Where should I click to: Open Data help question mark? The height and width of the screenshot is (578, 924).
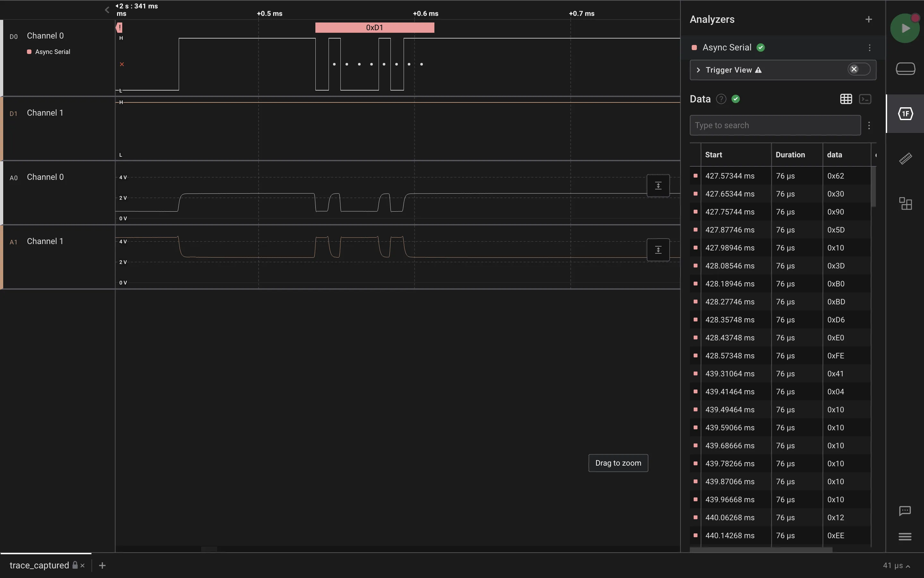pyautogui.click(x=721, y=99)
